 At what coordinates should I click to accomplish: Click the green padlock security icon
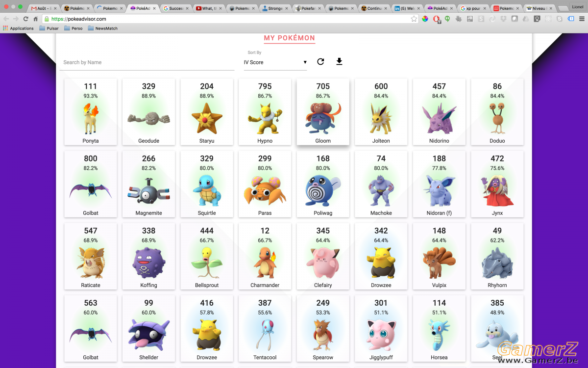point(47,19)
